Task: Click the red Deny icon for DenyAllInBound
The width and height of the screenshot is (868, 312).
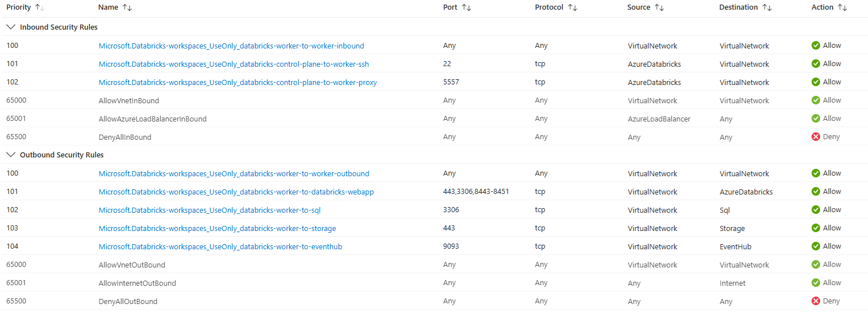Action: tap(816, 137)
